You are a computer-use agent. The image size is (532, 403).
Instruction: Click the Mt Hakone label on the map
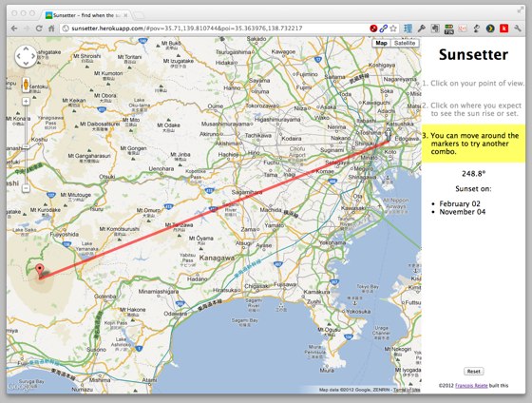click(x=133, y=310)
